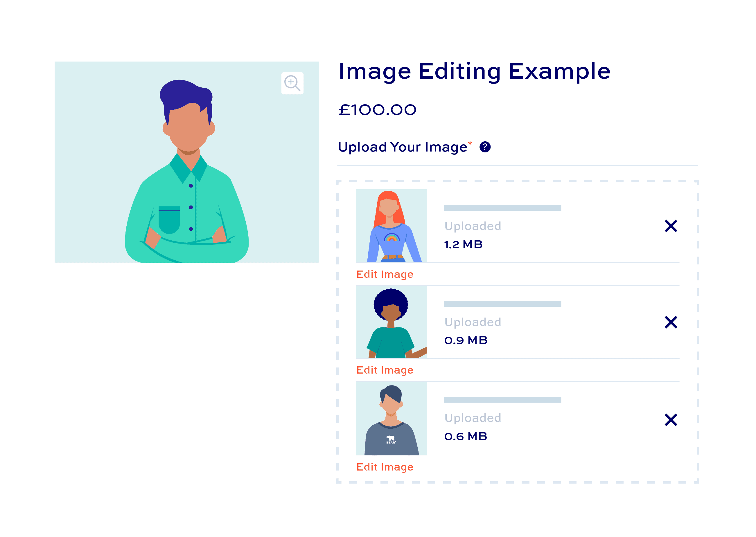Click Edit Image under the teal shirt thumbnail

[385, 370]
